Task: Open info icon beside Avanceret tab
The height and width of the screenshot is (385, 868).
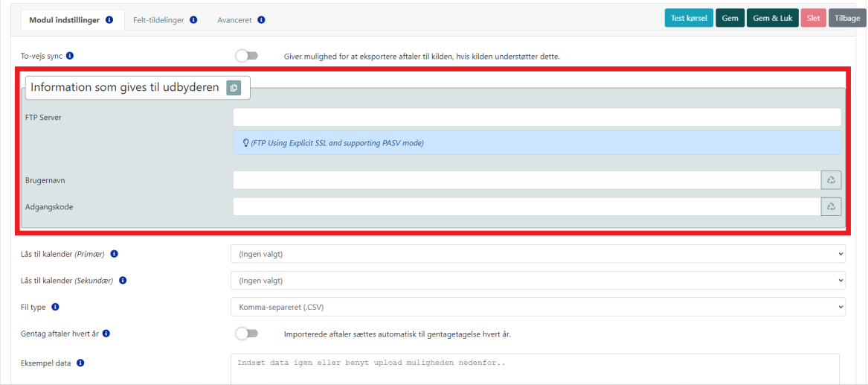Action: click(261, 20)
